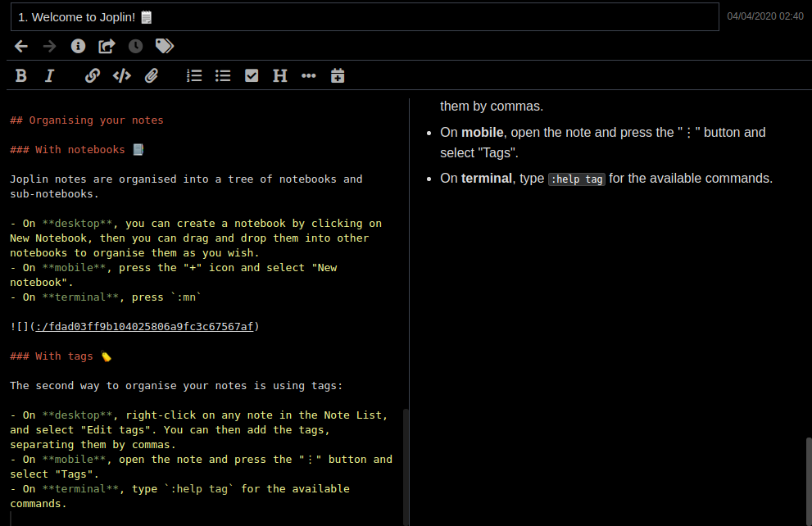
Task: Click the fdad03ff9b104025806a9fc3c67567af resource link
Action: tap(144, 327)
